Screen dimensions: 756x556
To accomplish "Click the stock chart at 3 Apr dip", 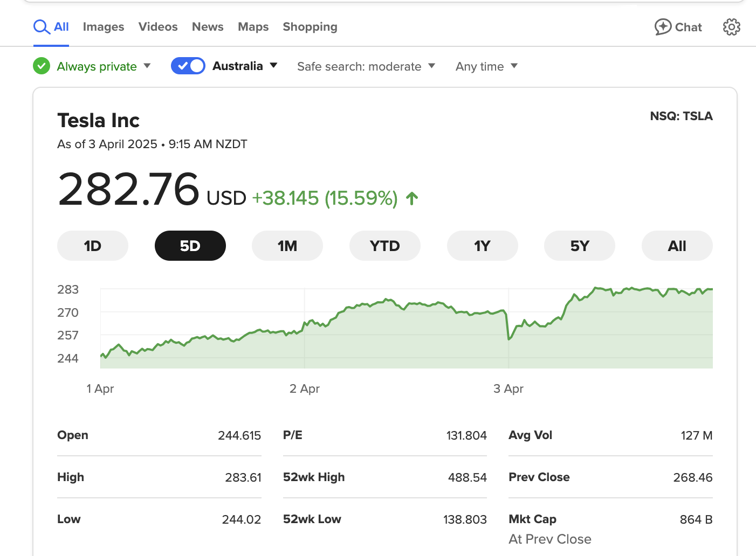I will pos(509,338).
